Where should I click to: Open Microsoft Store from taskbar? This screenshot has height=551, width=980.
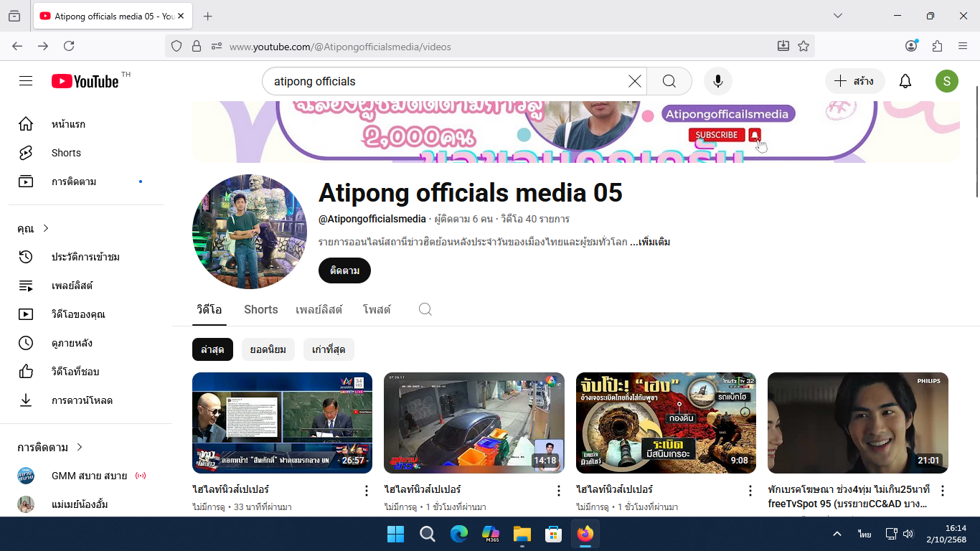tap(553, 534)
